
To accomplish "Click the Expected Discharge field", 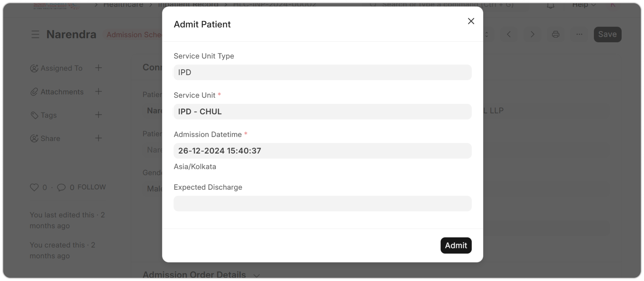I will 322,204.
